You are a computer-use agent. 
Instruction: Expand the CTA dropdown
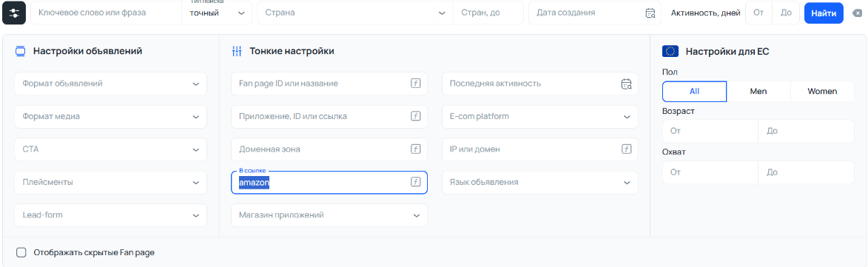(x=111, y=149)
